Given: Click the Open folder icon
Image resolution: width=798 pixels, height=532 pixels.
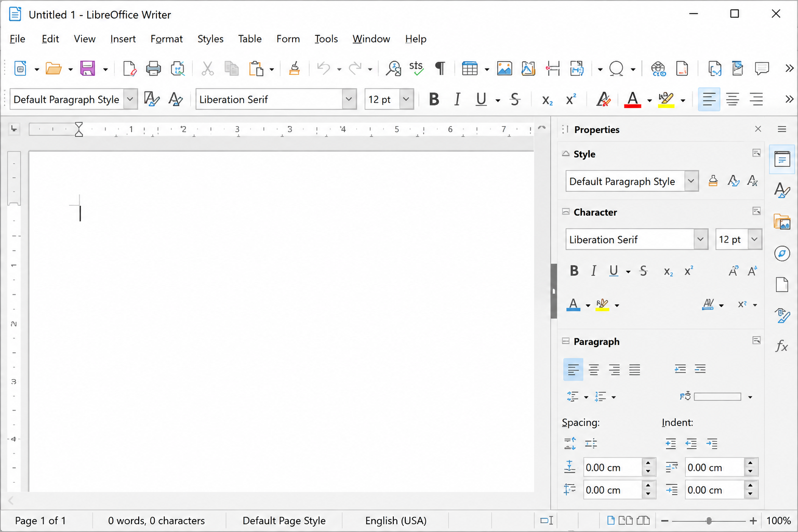Looking at the screenshot, I should tap(54, 69).
